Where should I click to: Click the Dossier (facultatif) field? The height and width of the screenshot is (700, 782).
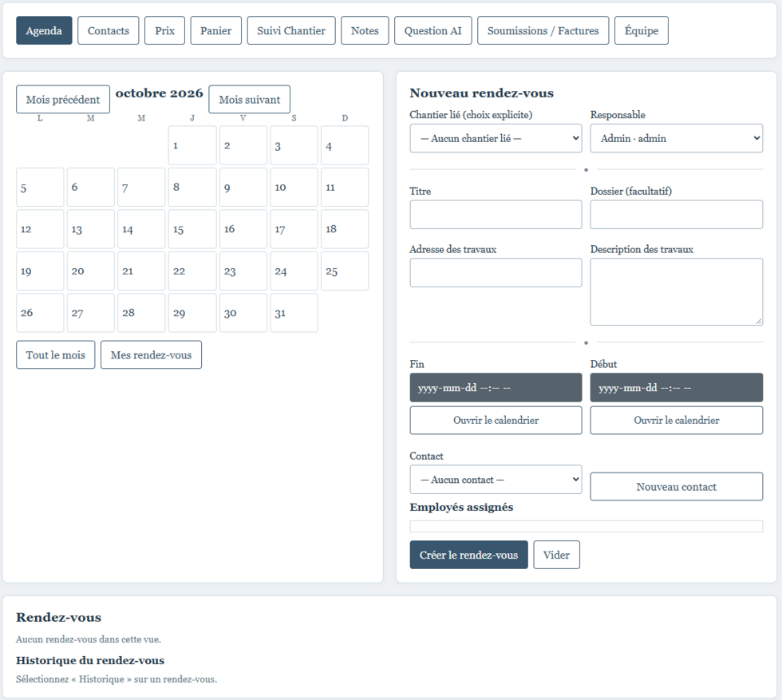[677, 215]
